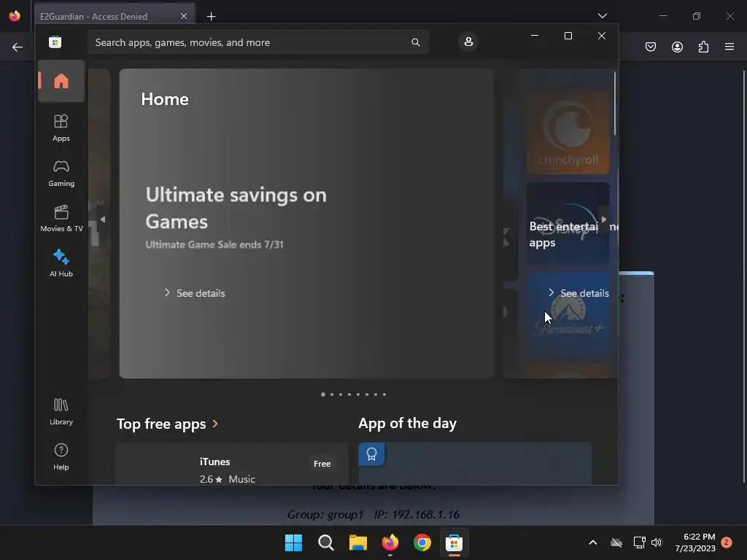Screen dimensions: 747x560
Task: Switch to Microsoft Store in taskbar
Action: (x=454, y=542)
